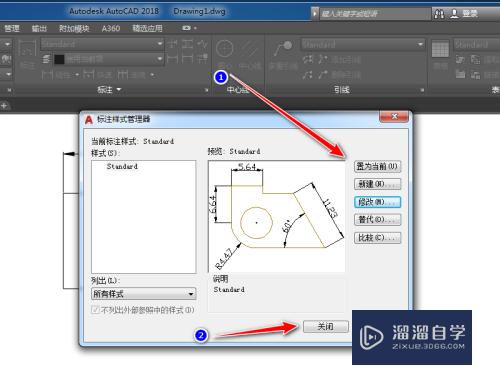
Task: Click the 比较 button
Action: tap(377, 238)
